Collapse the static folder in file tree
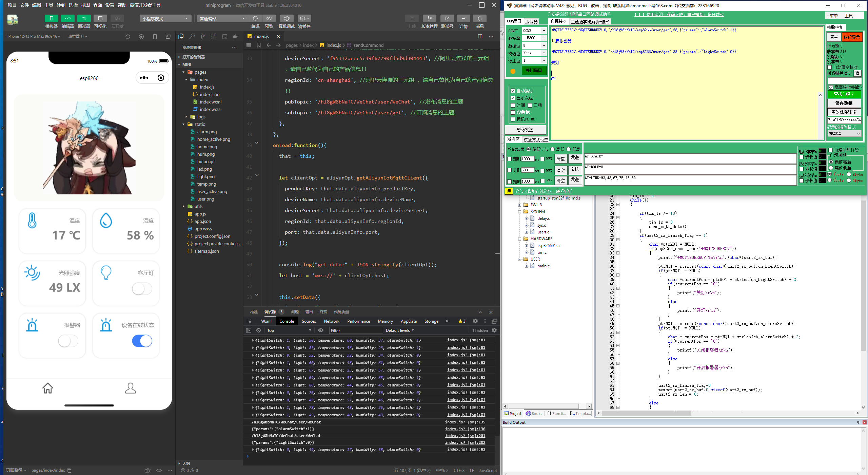Screen dimensions: 868x475 (x=184, y=124)
